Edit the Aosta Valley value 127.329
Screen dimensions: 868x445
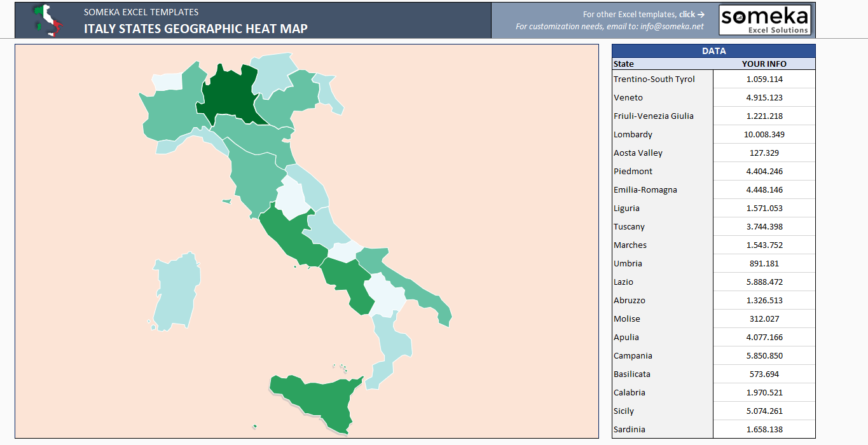(764, 153)
